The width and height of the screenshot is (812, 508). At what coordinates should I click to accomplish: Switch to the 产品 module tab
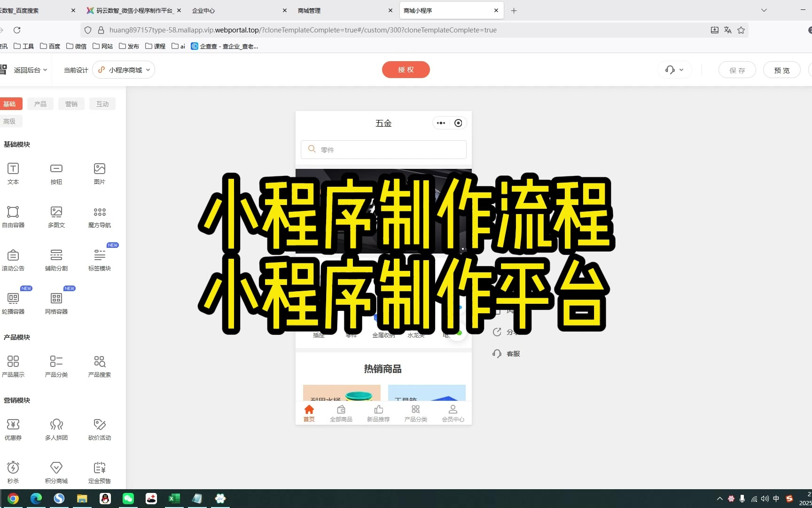tap(40, 104)
